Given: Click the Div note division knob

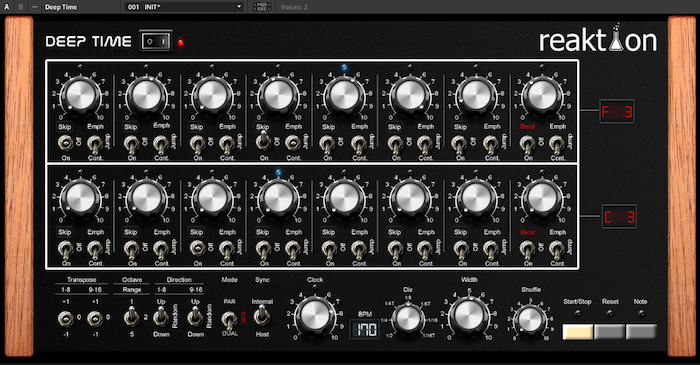Looking at the screenshot, I should [408, 318].
